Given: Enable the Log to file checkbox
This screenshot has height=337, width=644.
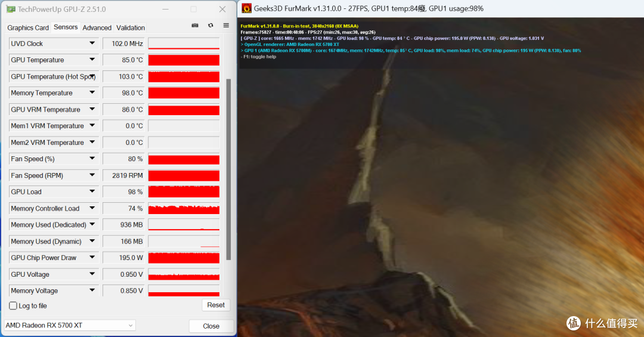Looking at the screenshot, I should tap(13, 306).
